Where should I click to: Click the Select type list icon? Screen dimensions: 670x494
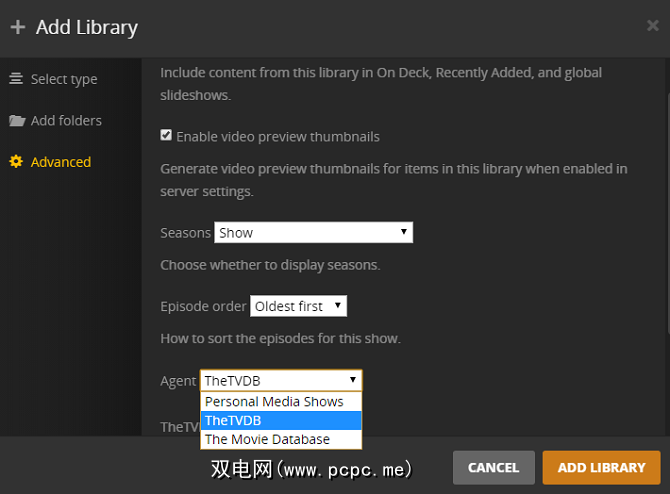[x=16, y=79]
